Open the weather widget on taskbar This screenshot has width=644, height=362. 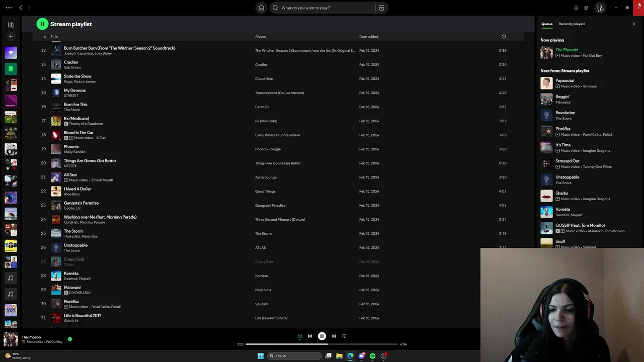tap(18, 356)
